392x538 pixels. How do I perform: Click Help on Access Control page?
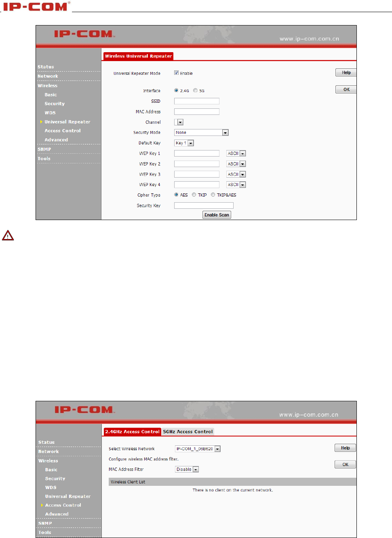(x=345, y=448)
